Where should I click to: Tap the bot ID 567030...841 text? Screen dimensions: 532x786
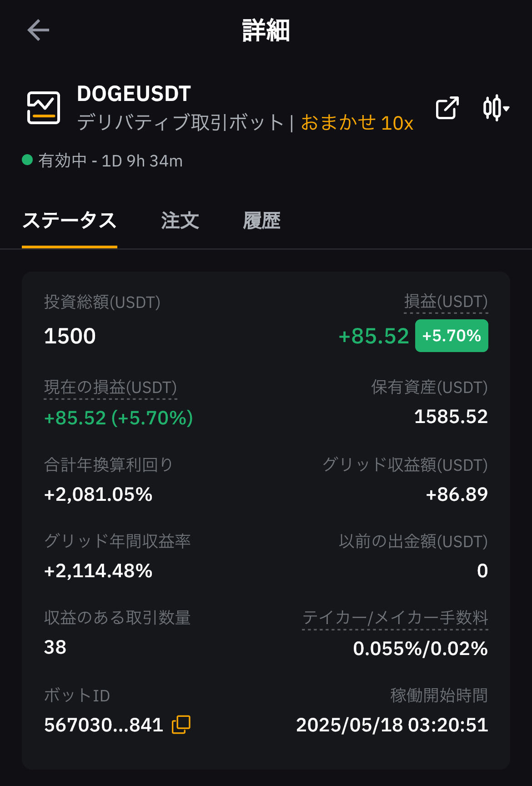104,725
